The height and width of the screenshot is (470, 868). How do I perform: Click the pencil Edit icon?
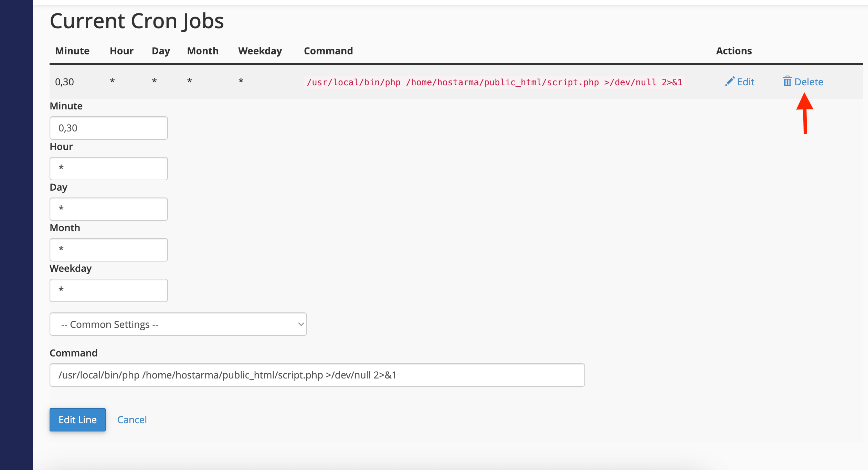729,82
